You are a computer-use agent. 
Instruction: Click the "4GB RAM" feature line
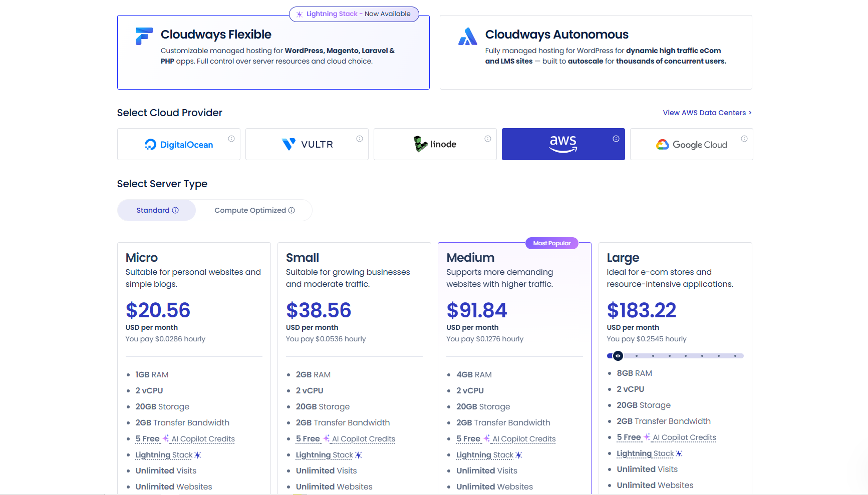tap(474, 374)
